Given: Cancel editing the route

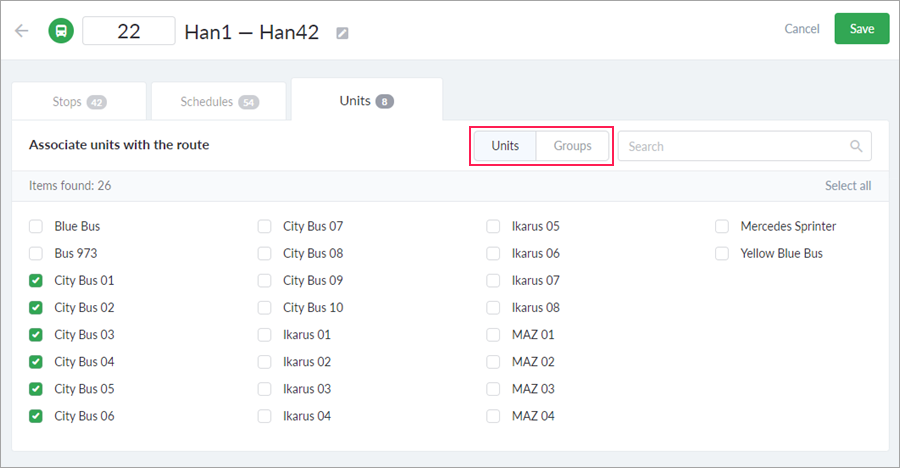Looking at the screenshot, I should tap(802, 29).
